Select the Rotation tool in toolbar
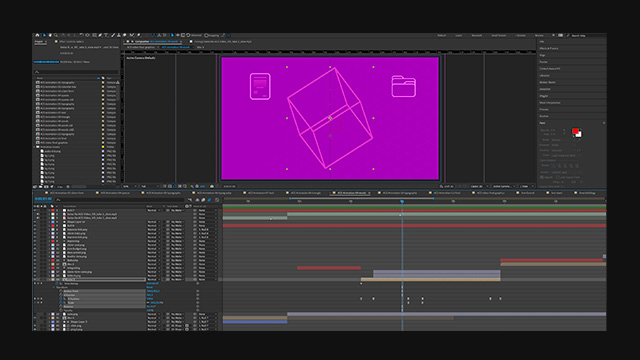Viewport: 640px width, 360px height. [82, 36]
